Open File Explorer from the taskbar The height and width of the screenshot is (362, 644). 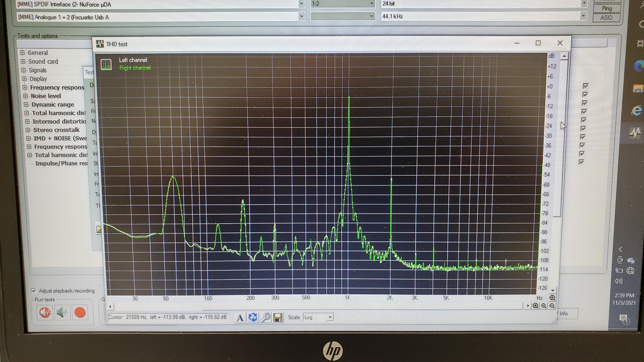[638, 89]
